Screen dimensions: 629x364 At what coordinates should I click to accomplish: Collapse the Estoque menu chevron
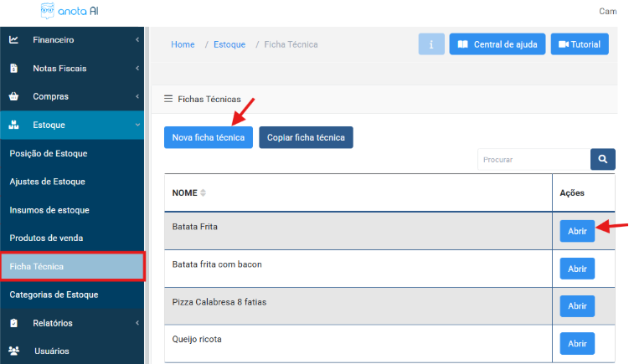tap(137, 125)
